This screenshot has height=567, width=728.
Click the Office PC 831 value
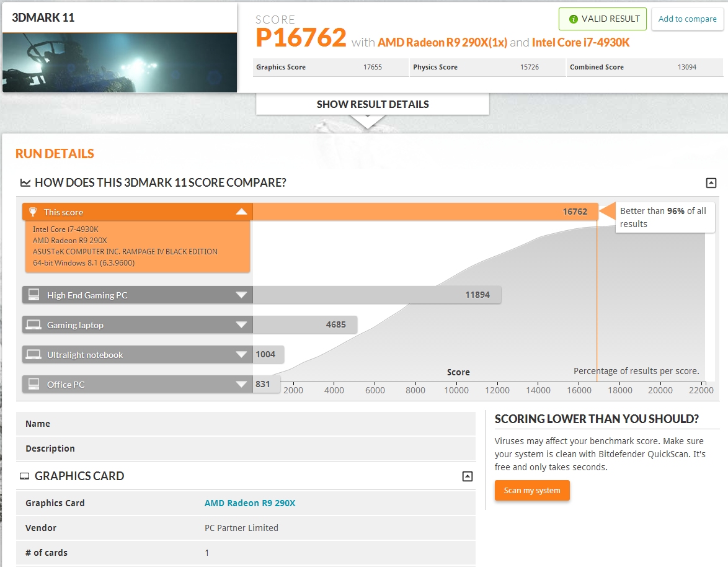(262, 384)
